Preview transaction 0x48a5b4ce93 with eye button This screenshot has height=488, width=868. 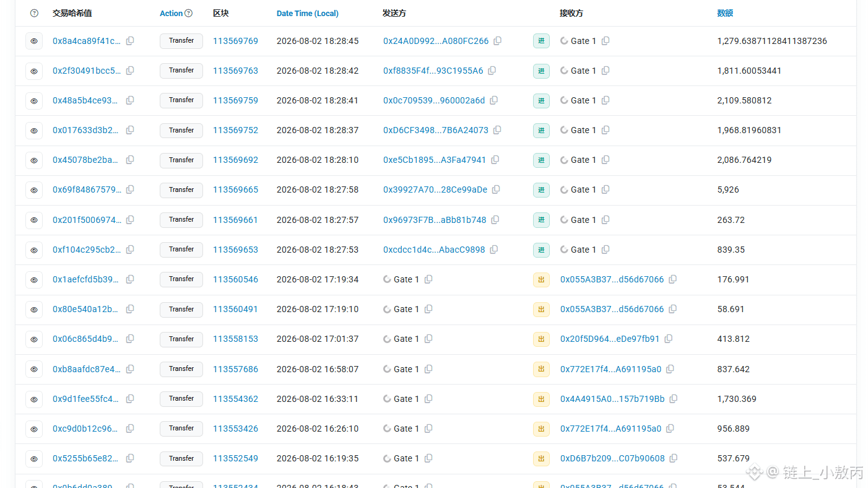click(34, 100)
